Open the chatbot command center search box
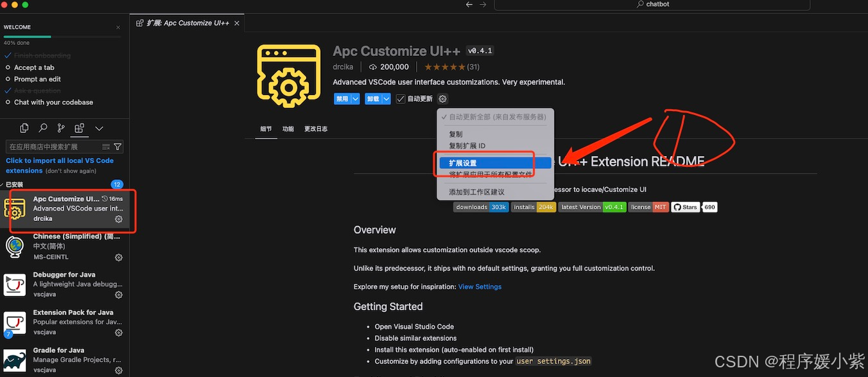This screenshot has height=377, width=868. coord(652,4)
